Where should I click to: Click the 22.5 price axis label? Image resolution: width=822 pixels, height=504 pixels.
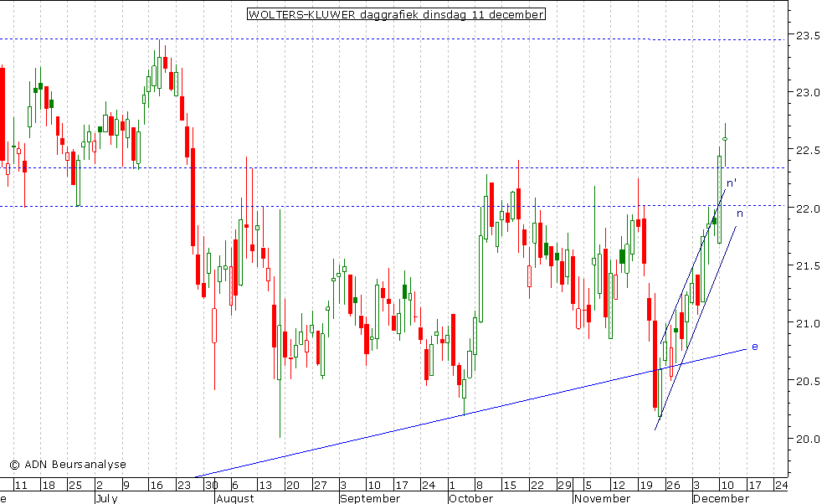[808, 151]
